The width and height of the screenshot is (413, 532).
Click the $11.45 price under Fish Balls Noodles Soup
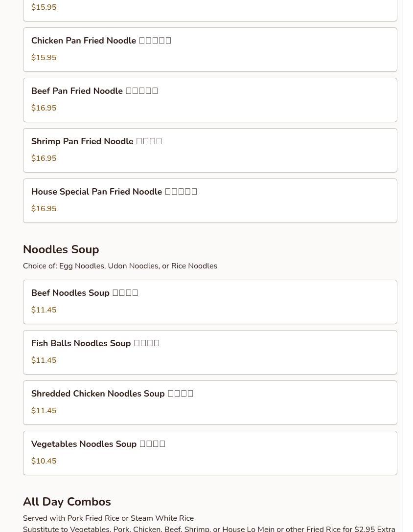point(44,360)
